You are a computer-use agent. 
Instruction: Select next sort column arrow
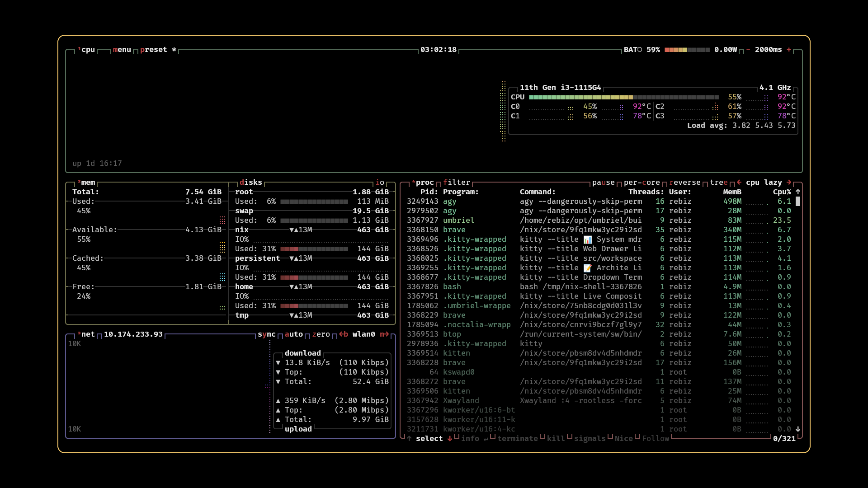789,183
